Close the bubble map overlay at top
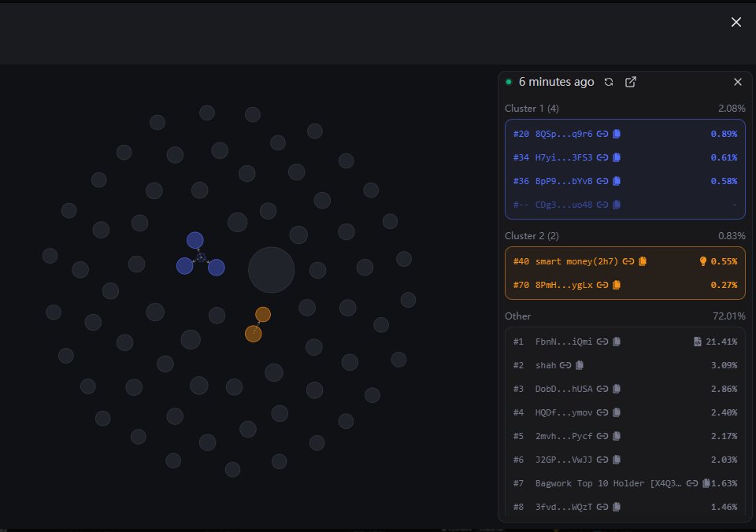The image size is (756, 532). pos(736,22)
